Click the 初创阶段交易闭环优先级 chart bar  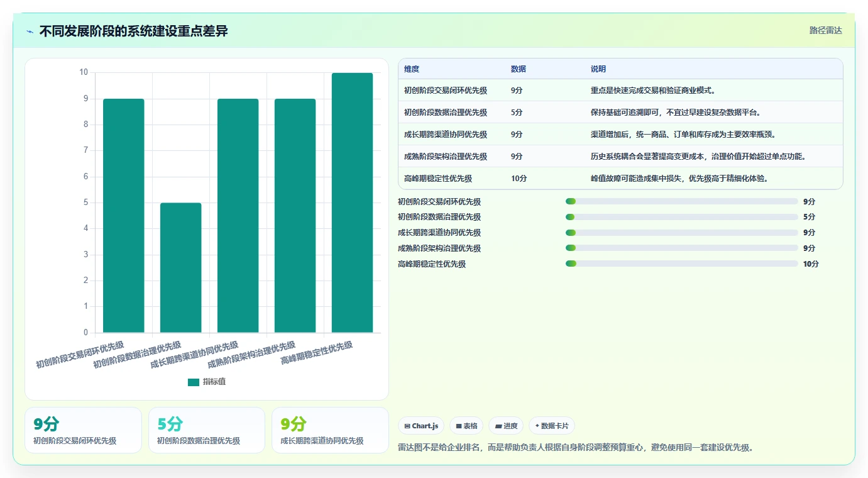tap(124, 216)
